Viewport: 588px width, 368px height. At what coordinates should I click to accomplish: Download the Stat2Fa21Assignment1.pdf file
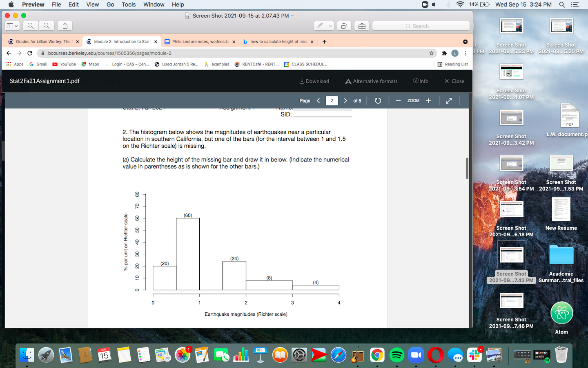[314, 81]
